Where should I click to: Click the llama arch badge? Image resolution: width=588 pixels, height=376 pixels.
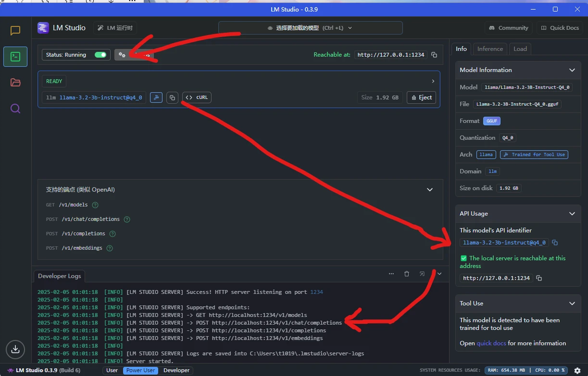click(486, 155)
